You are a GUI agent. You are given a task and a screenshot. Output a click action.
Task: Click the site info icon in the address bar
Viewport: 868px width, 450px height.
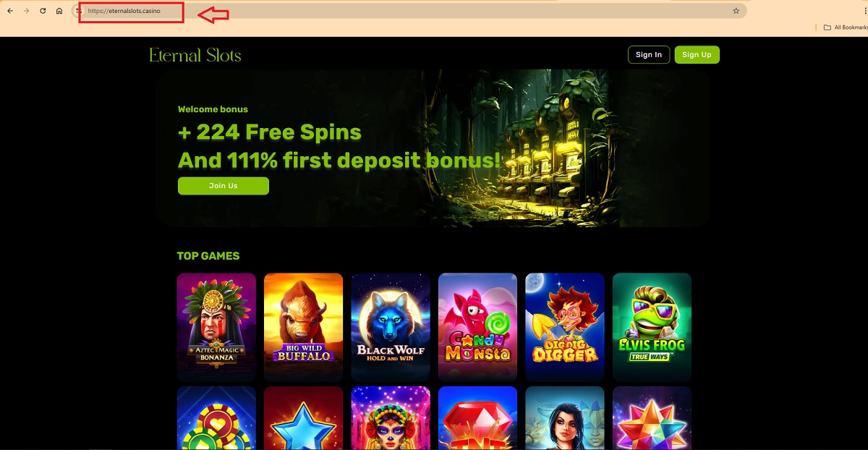[79, 11]
